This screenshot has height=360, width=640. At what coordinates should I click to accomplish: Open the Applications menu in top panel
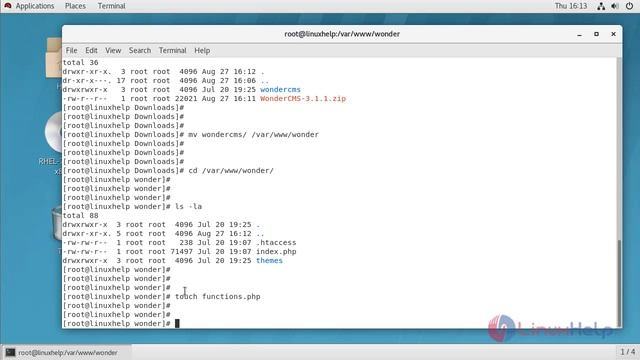click(35, 6)
